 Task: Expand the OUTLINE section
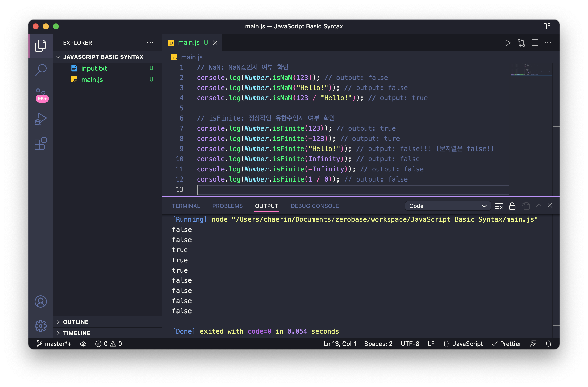click(x=76, y=322)
